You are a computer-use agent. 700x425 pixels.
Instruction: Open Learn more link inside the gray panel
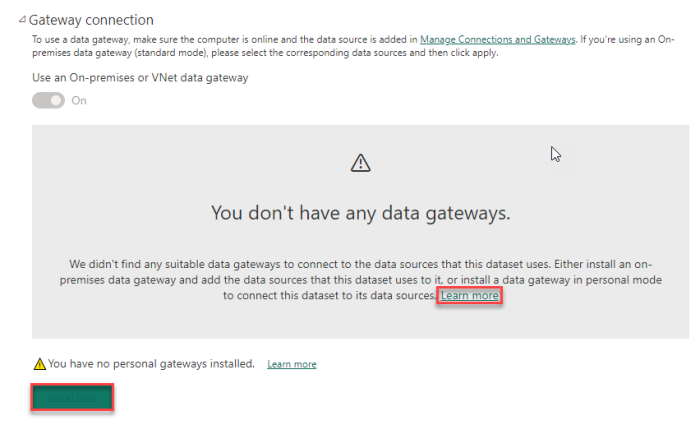469,296
